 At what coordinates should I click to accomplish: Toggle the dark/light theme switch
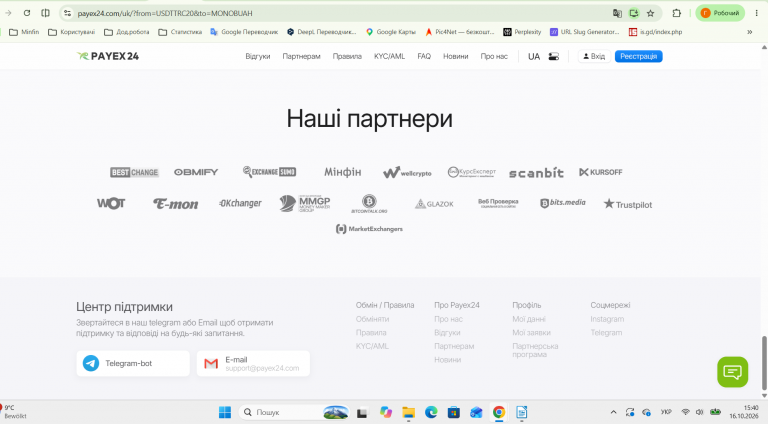point(553,56)
